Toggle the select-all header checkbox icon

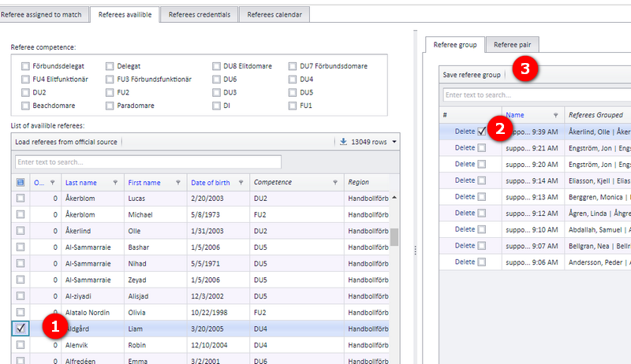tap(21, 183)
